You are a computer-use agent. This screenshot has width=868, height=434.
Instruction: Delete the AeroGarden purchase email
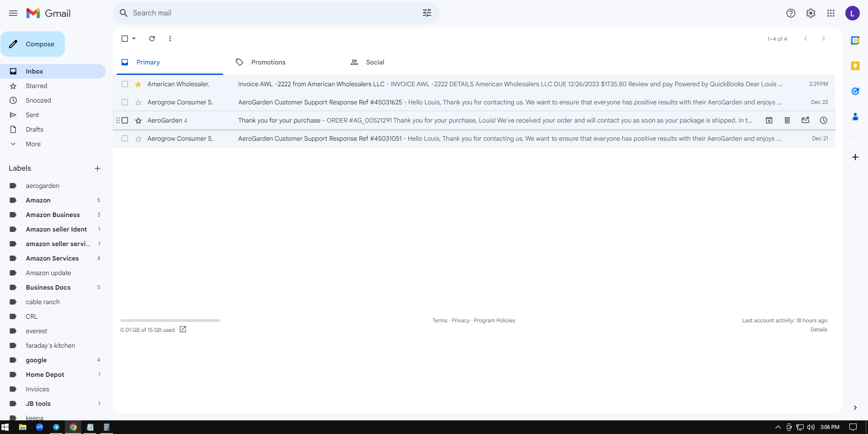point(787,120)
